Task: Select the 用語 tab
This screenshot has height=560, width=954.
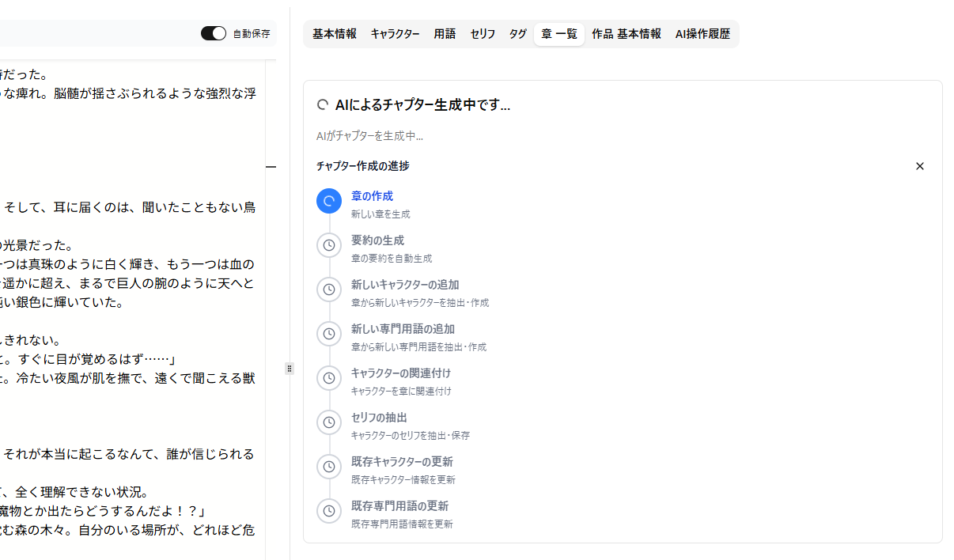Action: coord(445,34)
